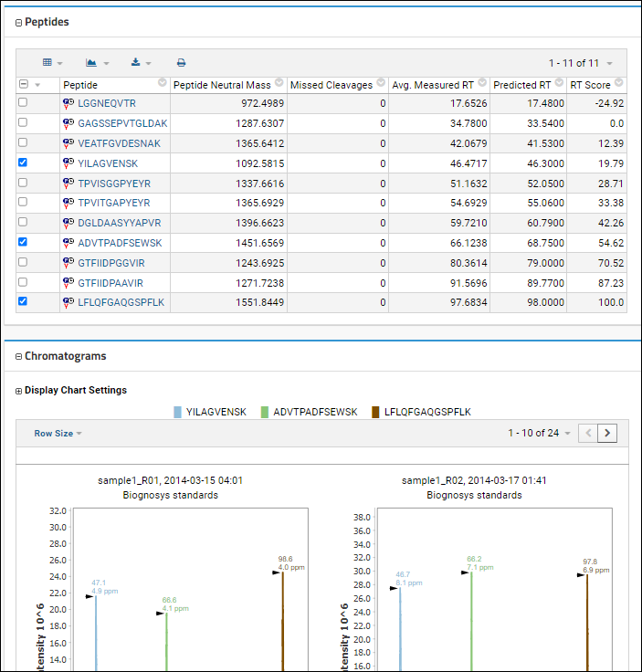Check the TPVISGGPYEYR row checkbox
This screenshot has height=672, width=642.
[23, 182]
